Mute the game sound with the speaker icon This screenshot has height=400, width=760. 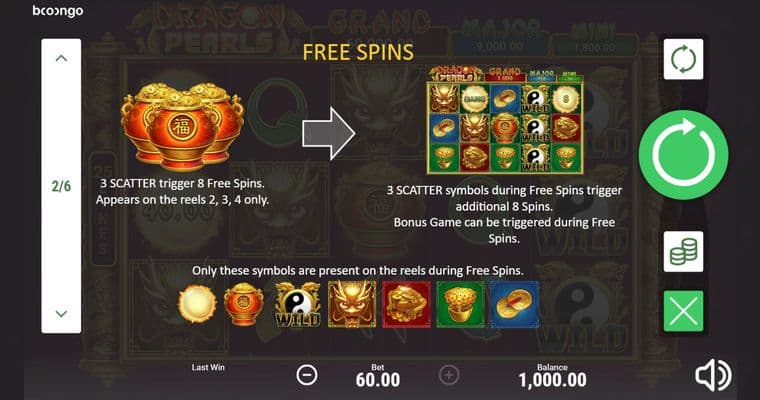tap(713, 375)
